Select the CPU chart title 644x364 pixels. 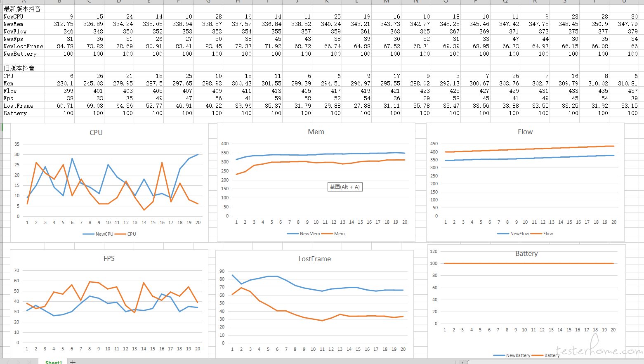(x=96, y=132)
